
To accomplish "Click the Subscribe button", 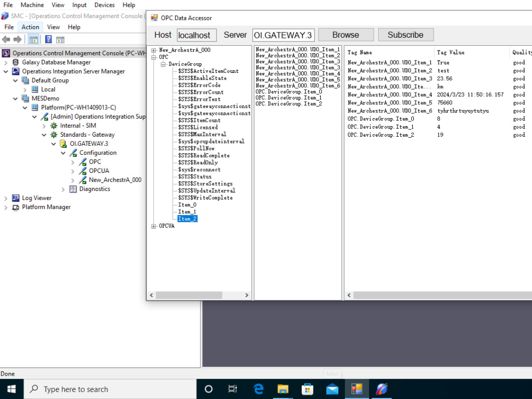I will (405, 35).
